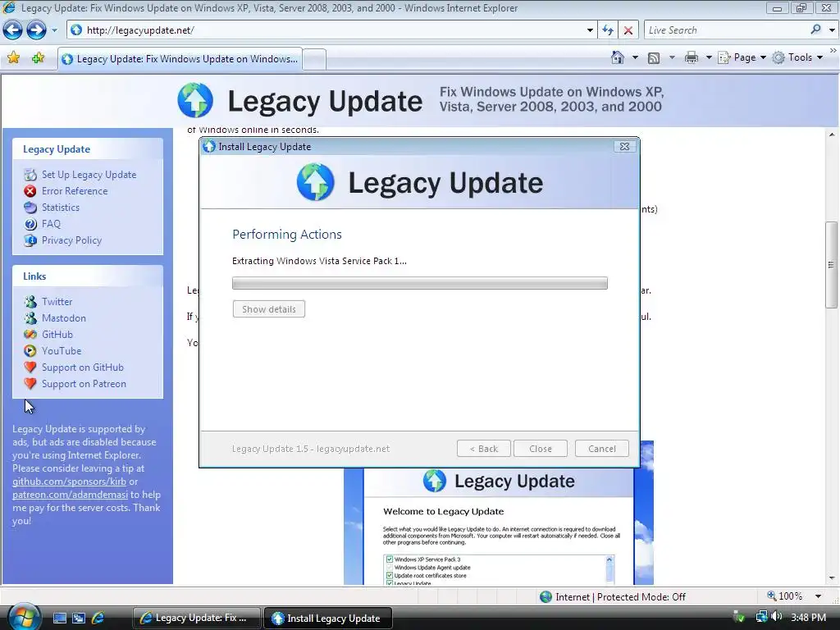Click the Add to Favorites icon

(38, 58)
